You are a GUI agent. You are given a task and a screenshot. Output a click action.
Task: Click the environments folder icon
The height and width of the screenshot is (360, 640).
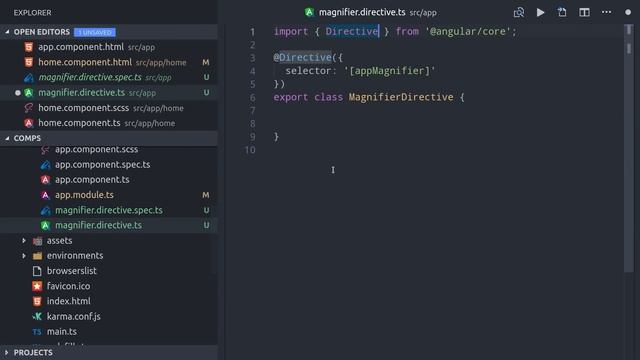click(37, 256)
